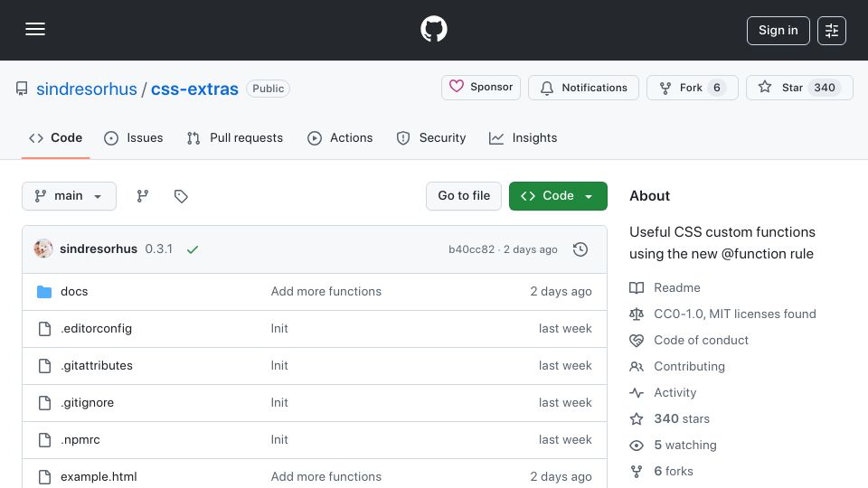Image resolution: width=868 pixels, height=488 pixels.
Task: Open Code of conduct link
Action: tap(701, 341)
